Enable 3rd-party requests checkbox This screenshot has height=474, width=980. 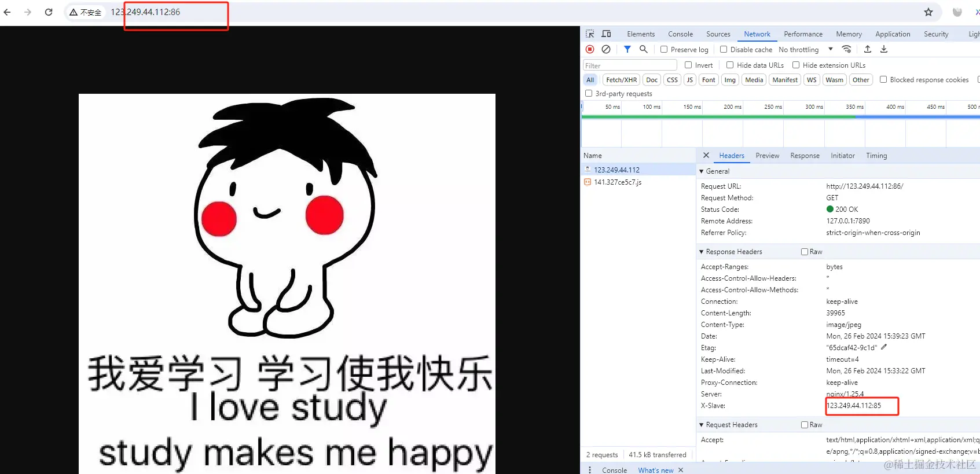pos(589,93)
